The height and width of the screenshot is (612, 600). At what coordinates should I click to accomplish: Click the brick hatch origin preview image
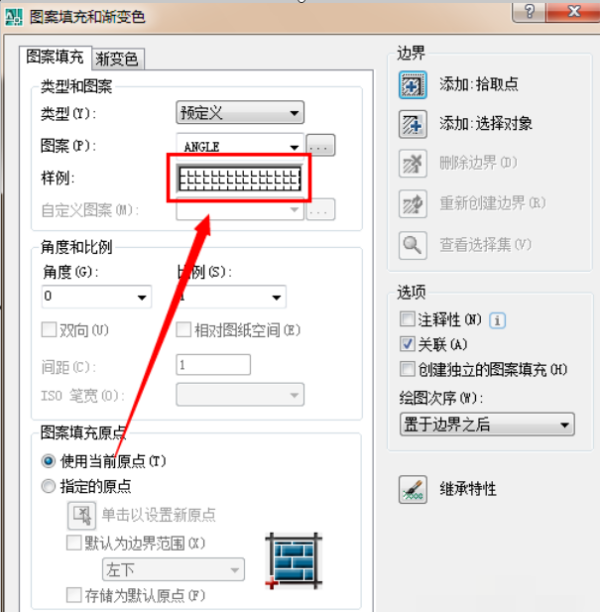[x=294, y=560]
